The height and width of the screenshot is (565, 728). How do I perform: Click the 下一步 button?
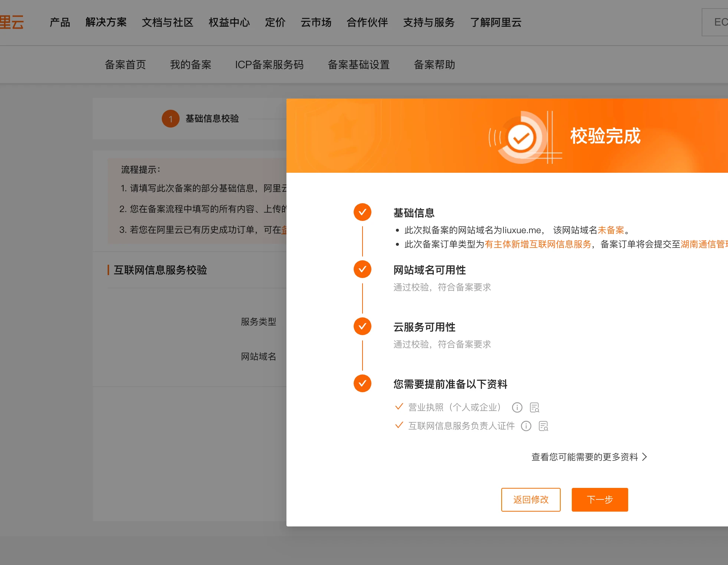coord(600,499)
